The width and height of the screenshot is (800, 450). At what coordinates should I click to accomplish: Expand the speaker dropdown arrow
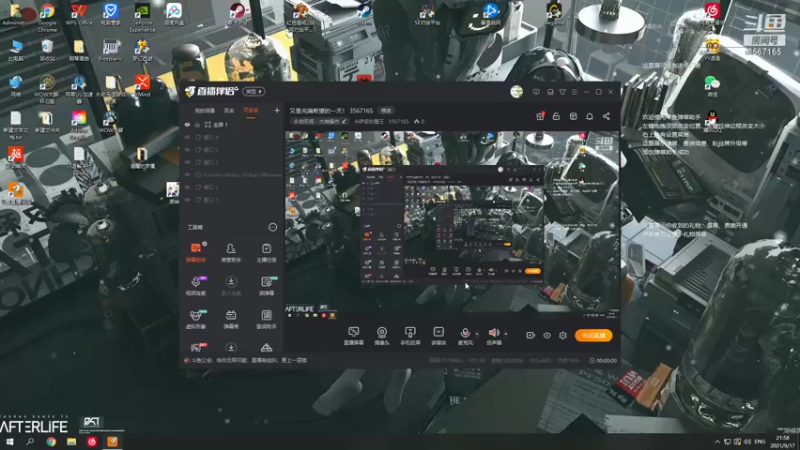tap(506, 334)
